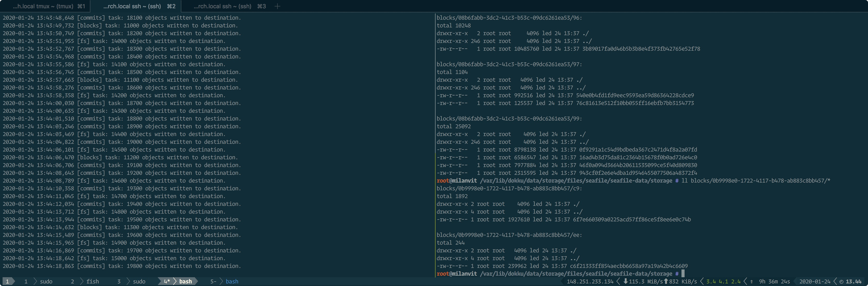Click the tmux session number 1 badge
This screenshot has width=868, height=286.
[x=7, y=281]
